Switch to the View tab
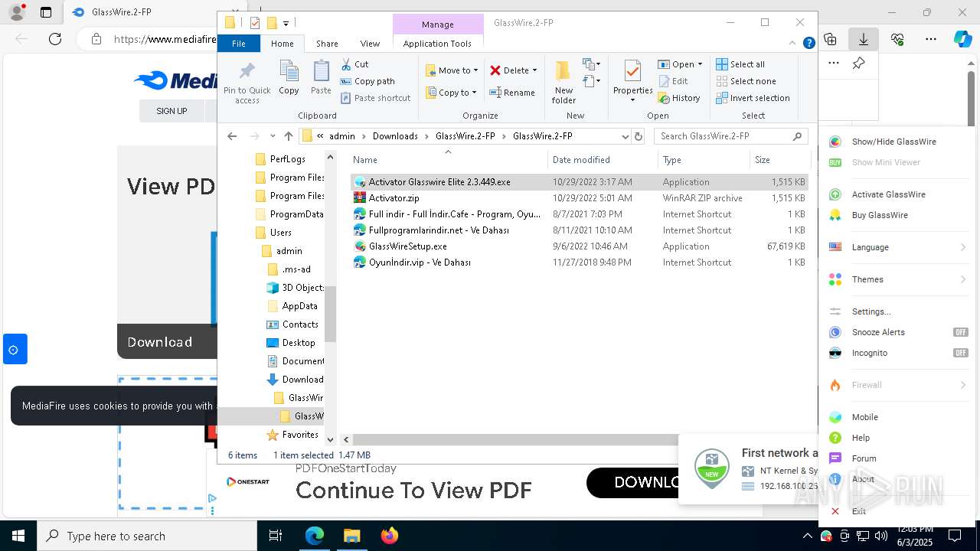 point(370,44)
